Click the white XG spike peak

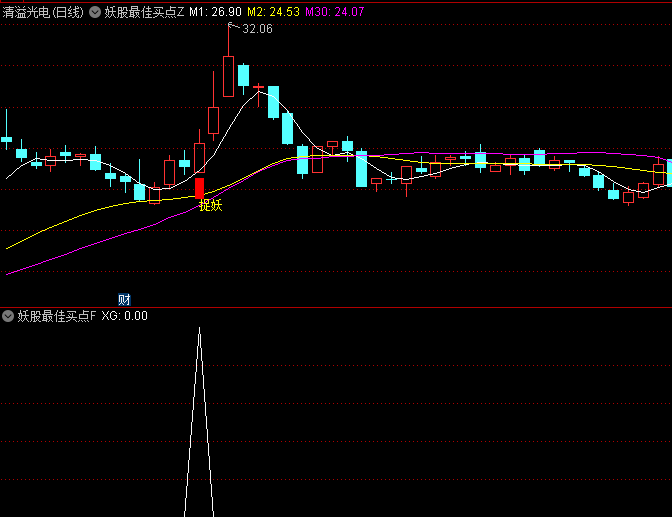(199, 329)
